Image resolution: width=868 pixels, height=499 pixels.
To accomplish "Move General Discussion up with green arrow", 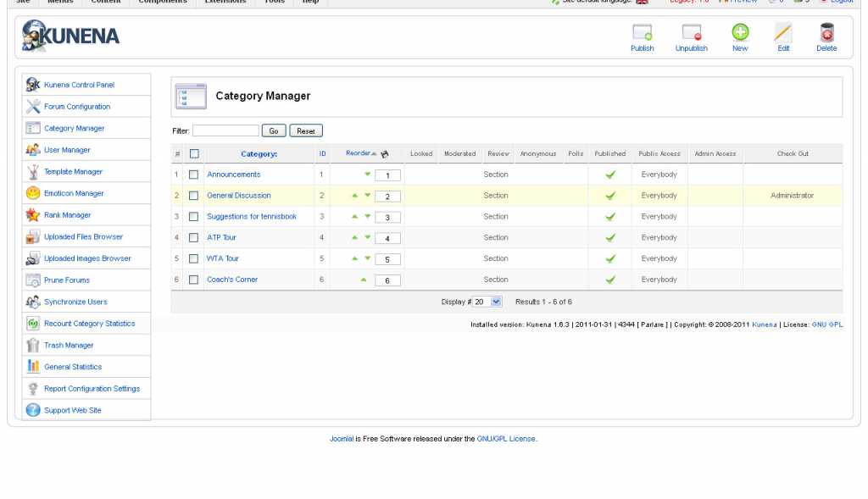I will 355,196.
